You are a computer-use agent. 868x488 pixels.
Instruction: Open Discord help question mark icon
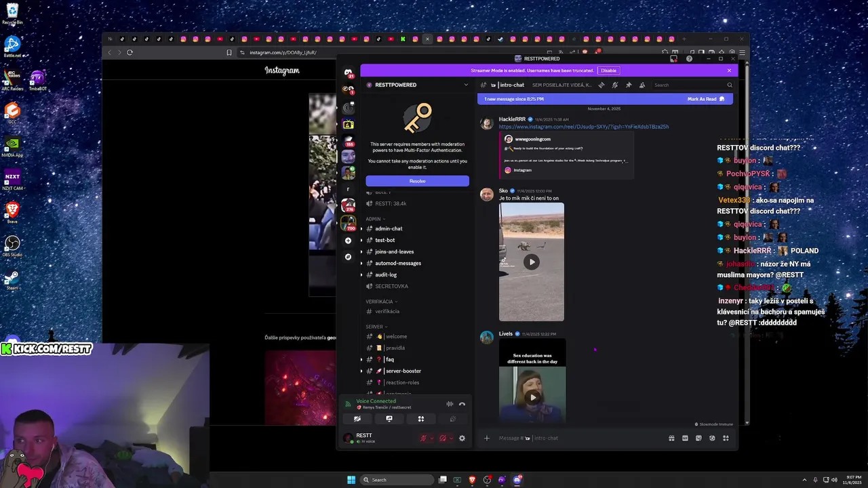689,59
